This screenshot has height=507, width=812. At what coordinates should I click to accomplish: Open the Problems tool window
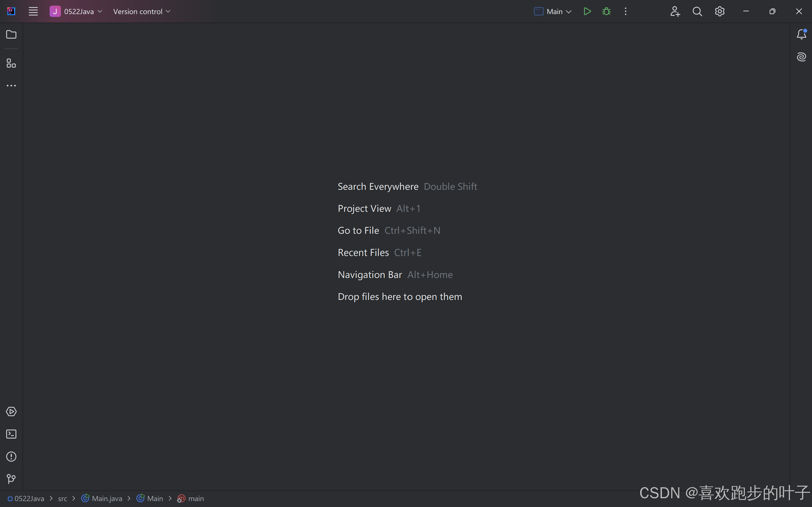tap(11, 456)
